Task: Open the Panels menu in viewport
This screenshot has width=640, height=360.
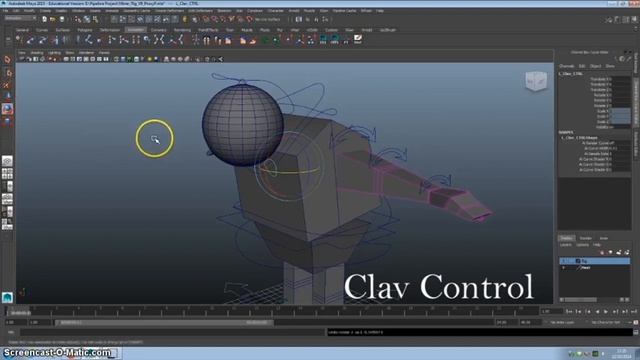Action: pos(104,53)
